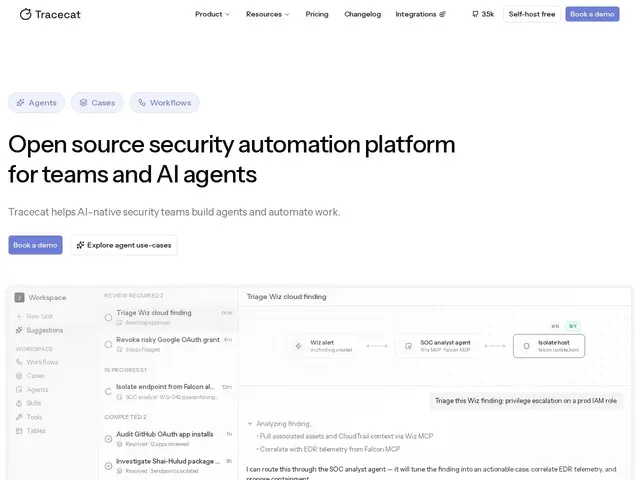Click the ⌘Y approve shortcut badge
The image size is (640, 480).
coord(573,326)
